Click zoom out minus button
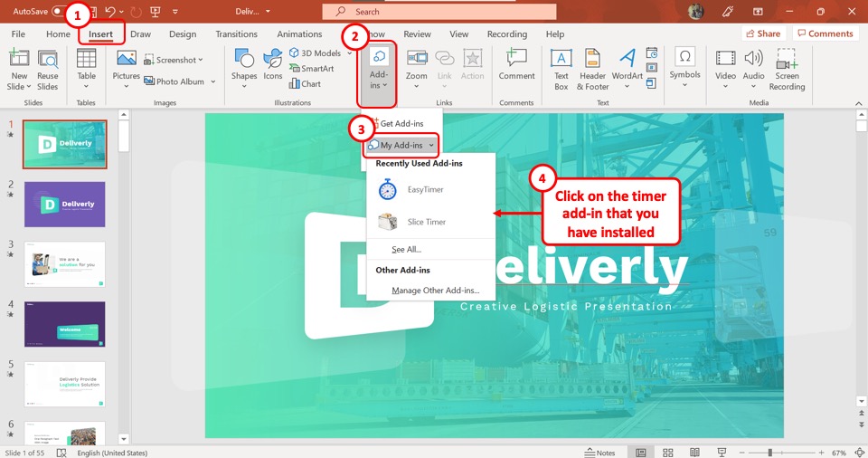Image resolution: width=868 pixels, height=458 pixels. coord(741,453)
